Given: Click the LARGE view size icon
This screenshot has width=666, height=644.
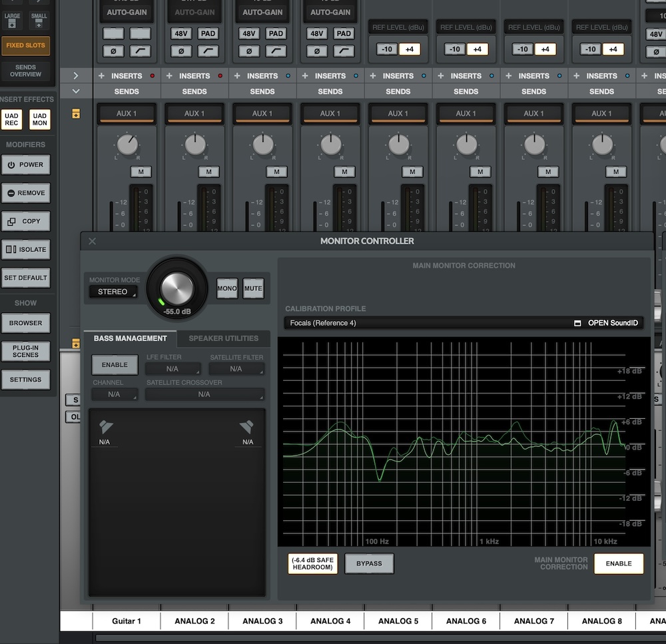Looking at the screenshot, I should (12, 20).
